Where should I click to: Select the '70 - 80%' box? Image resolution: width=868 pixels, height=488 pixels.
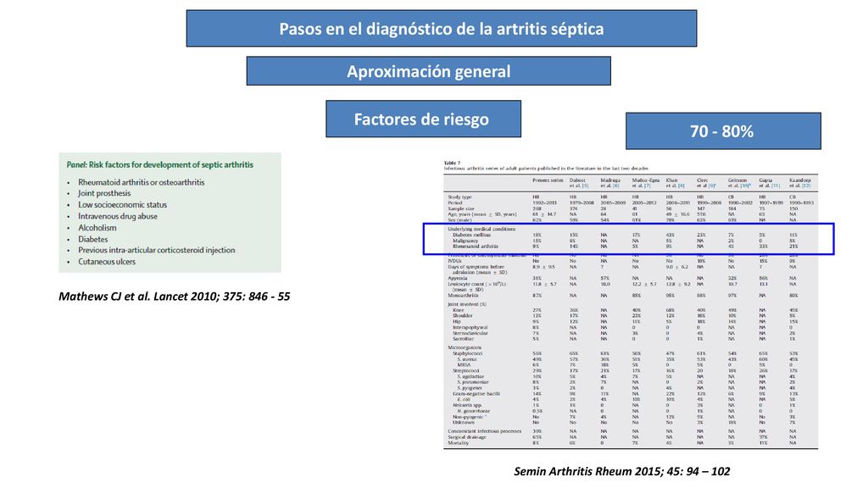[723, 131]
